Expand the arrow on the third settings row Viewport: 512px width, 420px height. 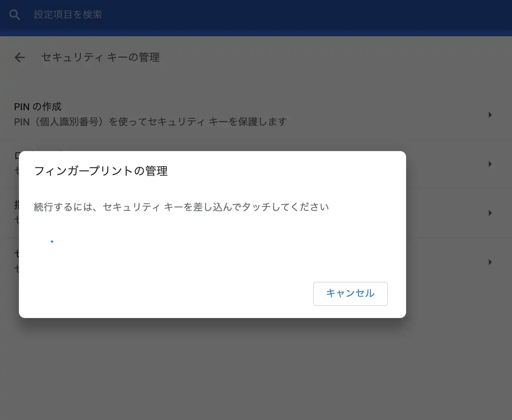coord(490,213)
